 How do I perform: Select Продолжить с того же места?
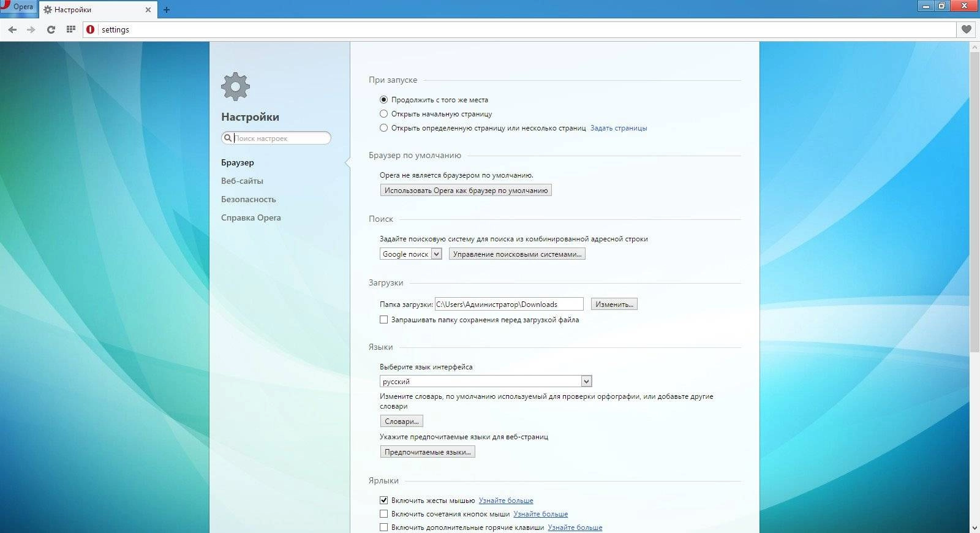point(383,99)
